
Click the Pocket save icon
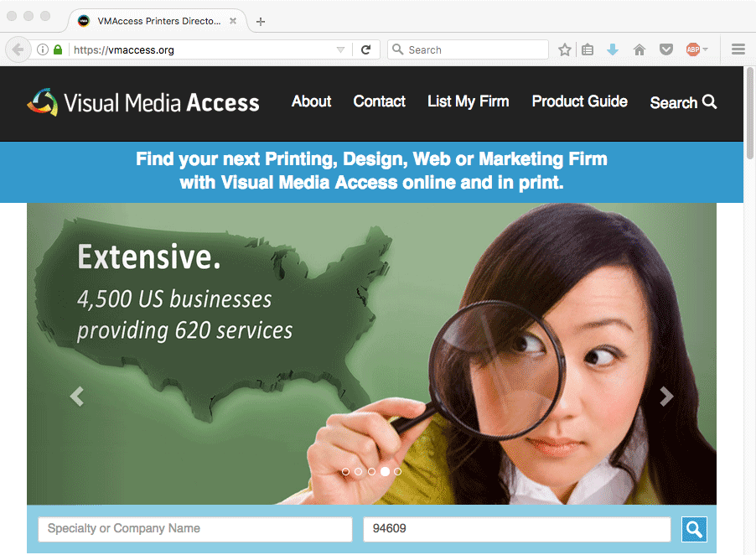[665, 49]
